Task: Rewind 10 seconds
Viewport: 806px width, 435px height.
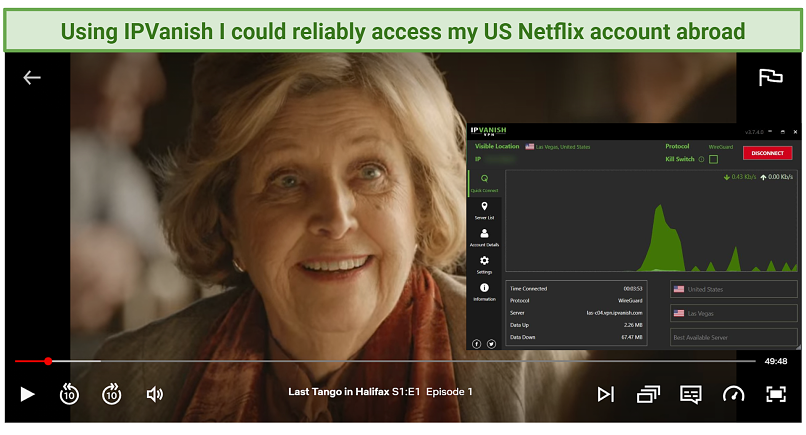Action: (x=69, y=394)
